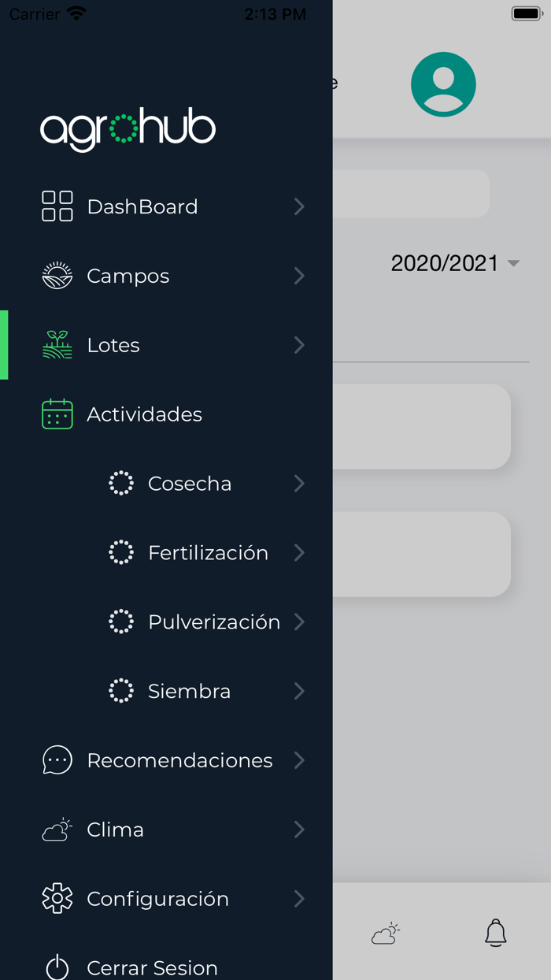Click the Clima weather icon in the sidebar
Viewport: 551px width, 980px height.
[56, 830]
